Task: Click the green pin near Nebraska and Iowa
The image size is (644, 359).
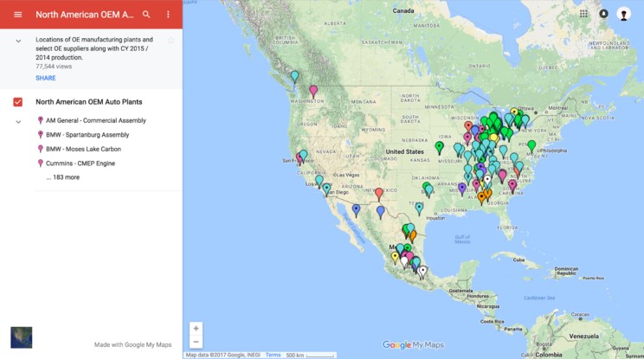Action: coord(440,146)
